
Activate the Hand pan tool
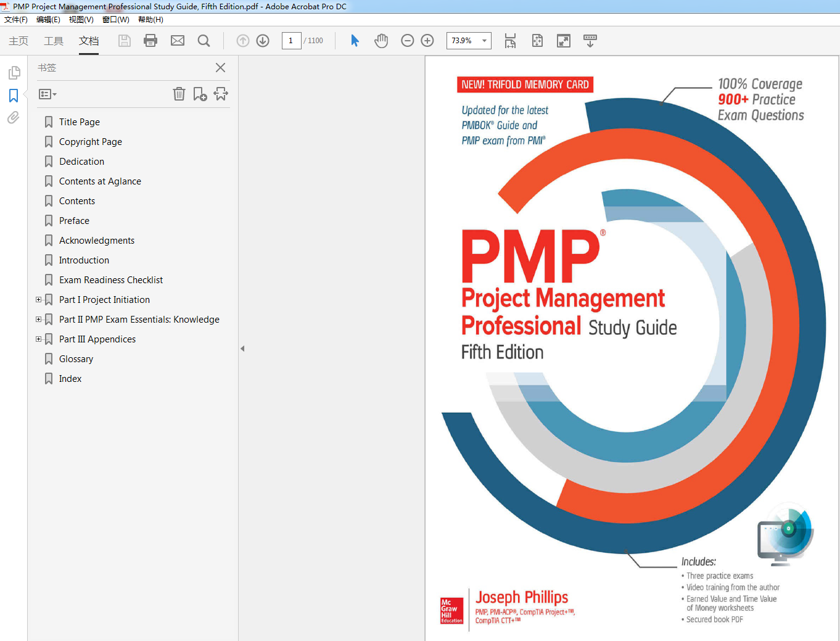pos(381,41)
